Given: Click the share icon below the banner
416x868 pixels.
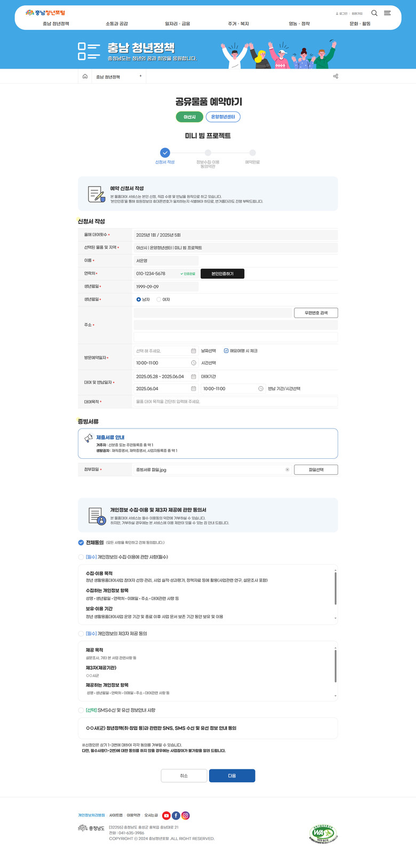Looking at the screenshot, I should point(335,77).
